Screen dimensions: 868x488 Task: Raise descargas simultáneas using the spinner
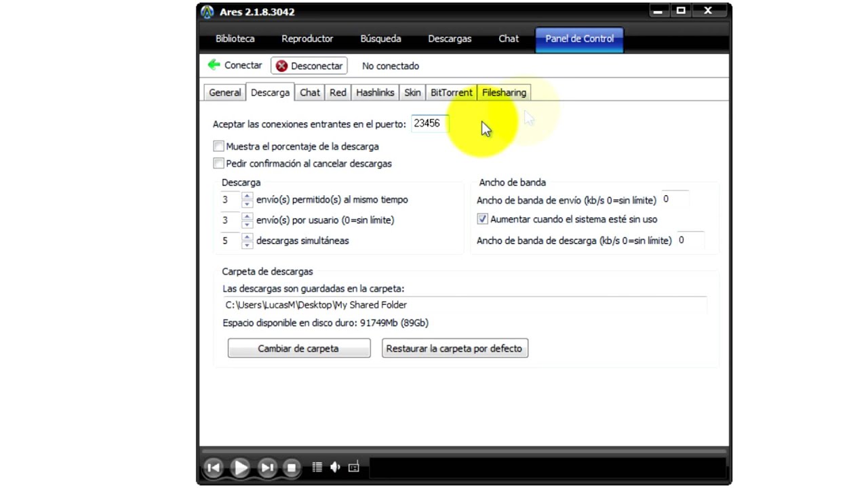coord(246,237)
